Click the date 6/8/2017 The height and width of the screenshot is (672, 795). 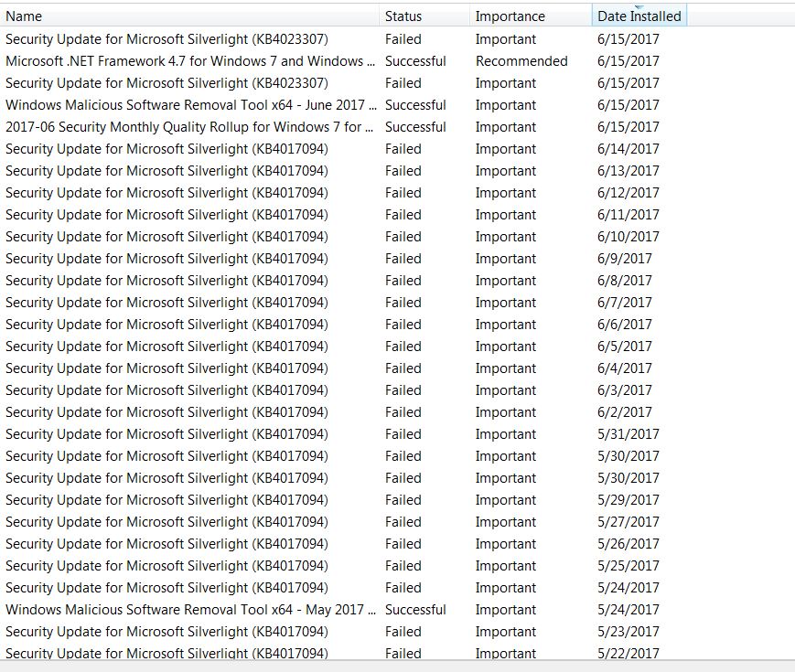[625, 281]
